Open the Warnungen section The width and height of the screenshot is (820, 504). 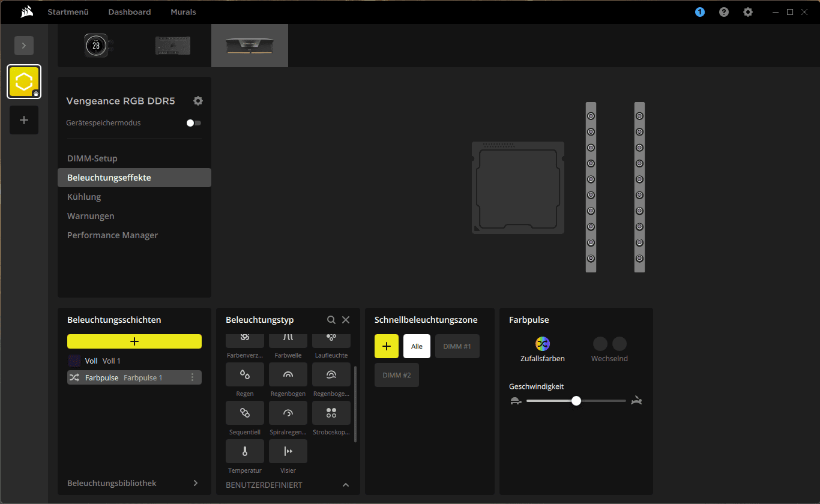coord(134,216)
